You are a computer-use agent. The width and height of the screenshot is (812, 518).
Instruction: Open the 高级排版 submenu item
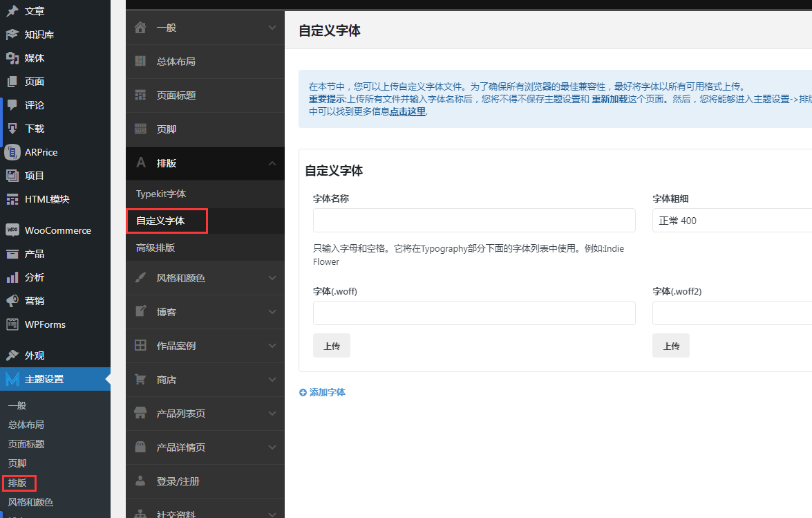[205, 248]
